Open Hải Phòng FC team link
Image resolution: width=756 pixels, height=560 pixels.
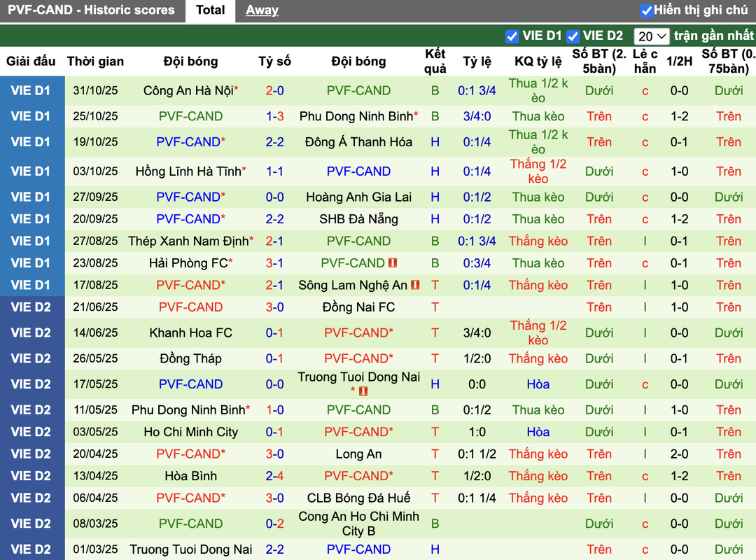pos(188,263)
